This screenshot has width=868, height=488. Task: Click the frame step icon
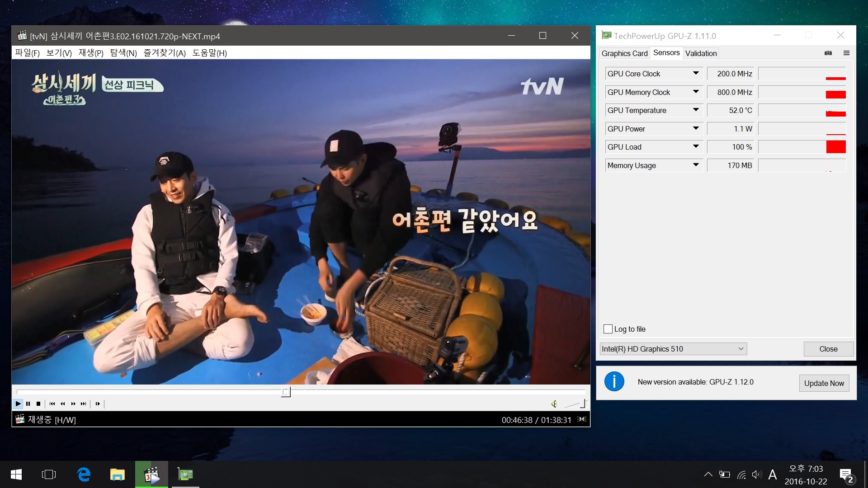tap(98, 404)
